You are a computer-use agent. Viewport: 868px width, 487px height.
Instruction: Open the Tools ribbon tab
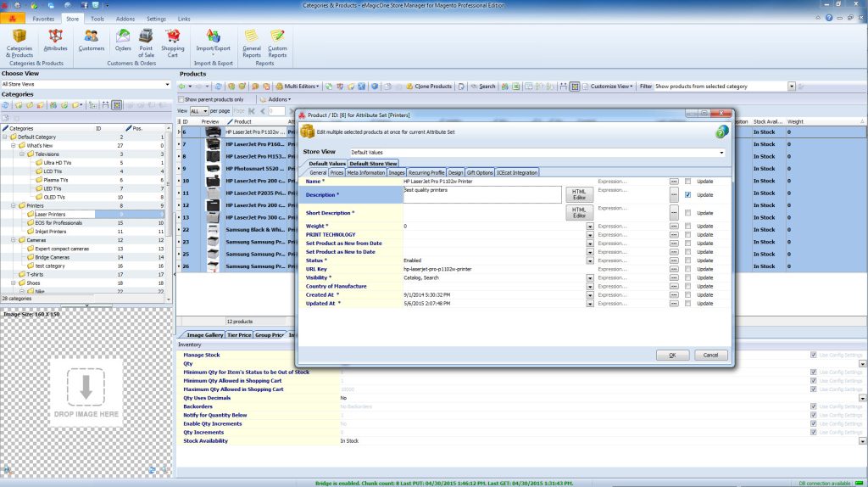97,18
